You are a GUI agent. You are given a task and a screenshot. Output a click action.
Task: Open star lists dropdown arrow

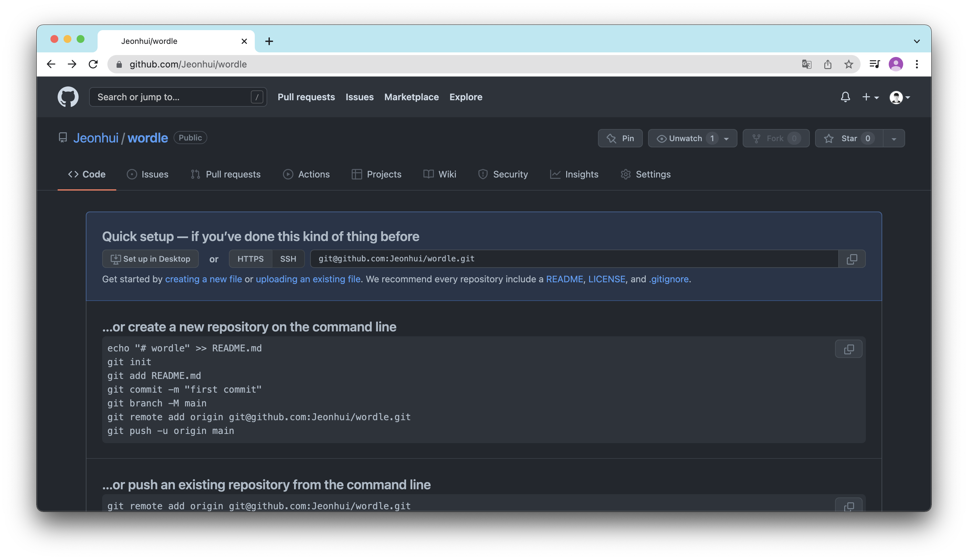(894, 138)
